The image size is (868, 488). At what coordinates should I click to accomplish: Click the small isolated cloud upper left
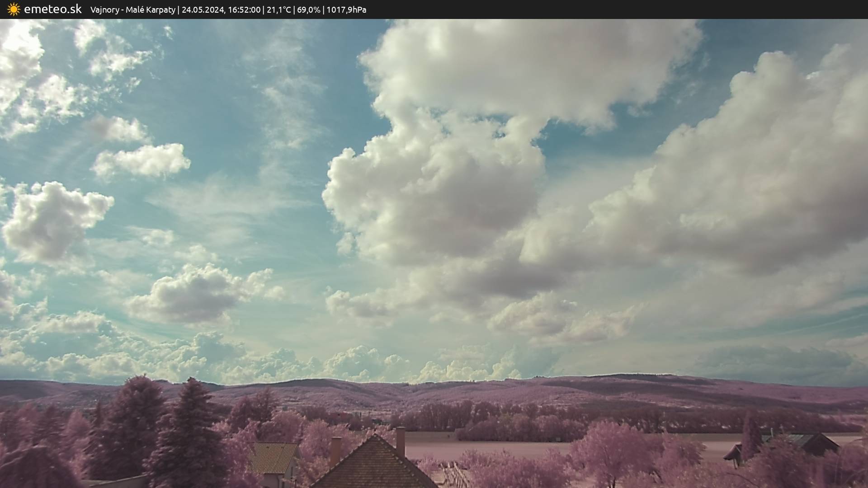click(x=142, y=161)
